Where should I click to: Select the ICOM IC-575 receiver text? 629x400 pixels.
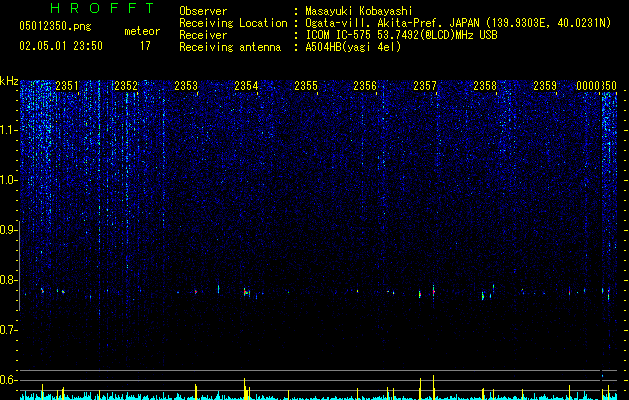tap(401, 35)
